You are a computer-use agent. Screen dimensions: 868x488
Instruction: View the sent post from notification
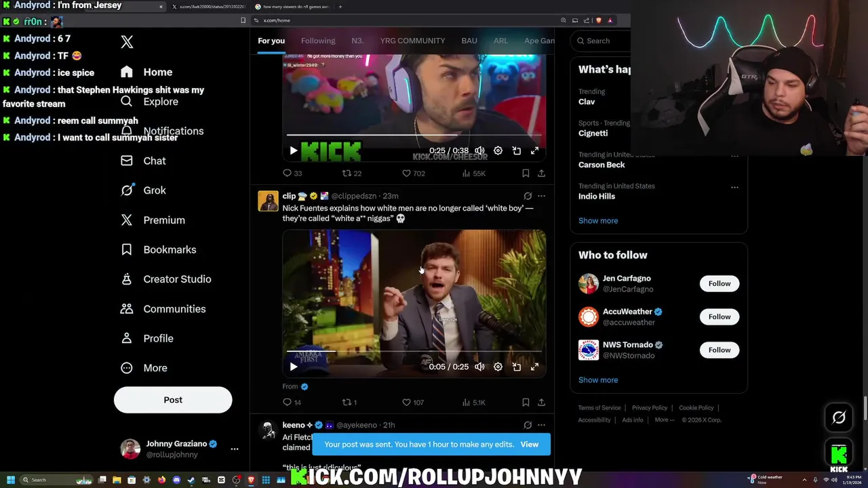coord(529,445)
